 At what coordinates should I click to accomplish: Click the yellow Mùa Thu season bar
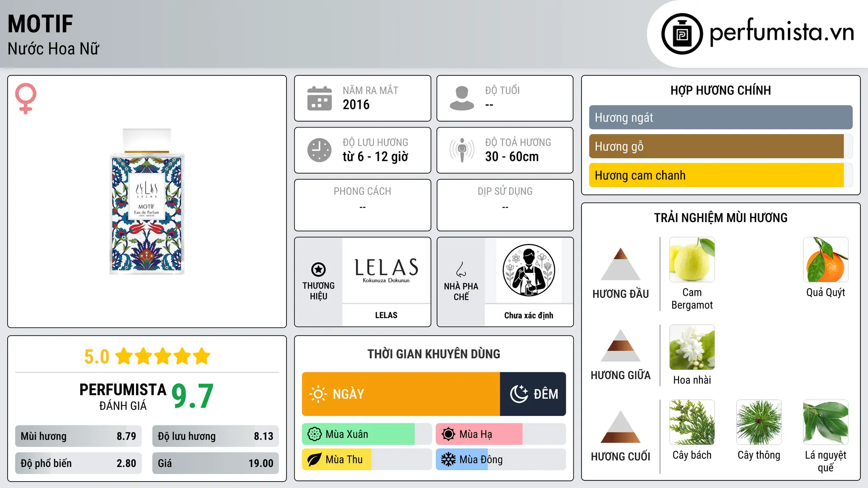click(367, 460)
